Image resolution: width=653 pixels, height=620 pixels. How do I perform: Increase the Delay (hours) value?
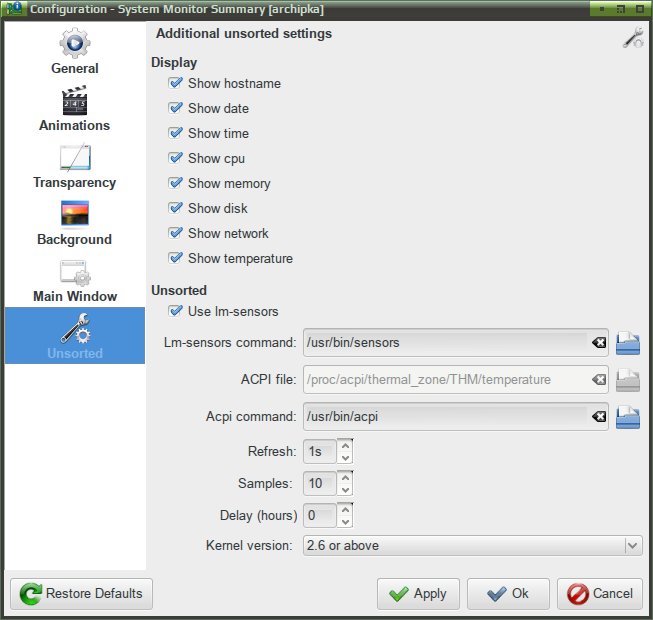point(345,509)
